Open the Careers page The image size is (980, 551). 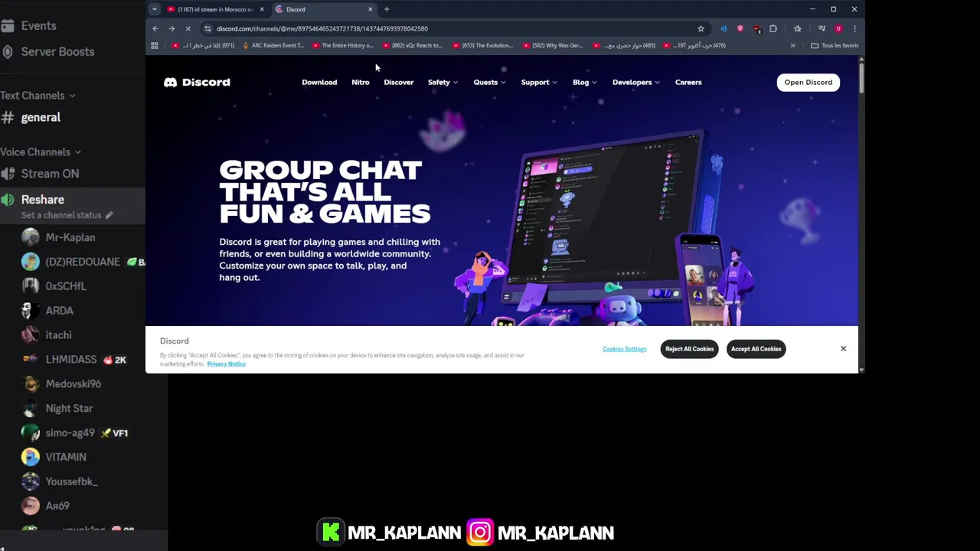688,82
